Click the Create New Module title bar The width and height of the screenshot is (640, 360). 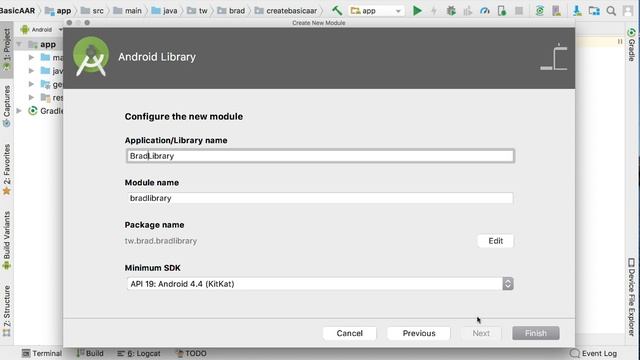319,23
